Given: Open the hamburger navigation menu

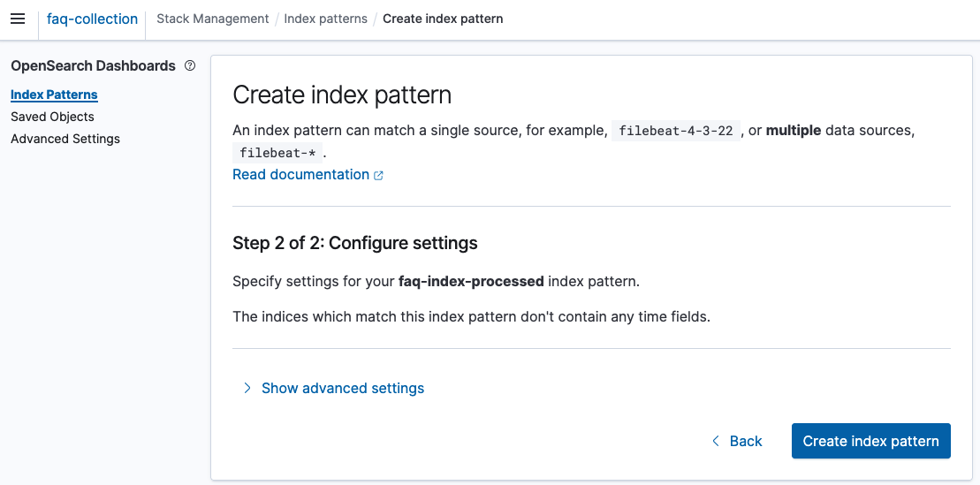Looking at the screenshot, I should (x=18, y=19).
